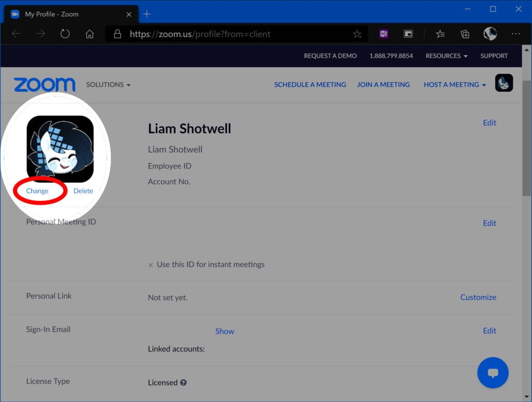Open browser settings and more menu
This screenshot has width=532, height=402.
516,34
